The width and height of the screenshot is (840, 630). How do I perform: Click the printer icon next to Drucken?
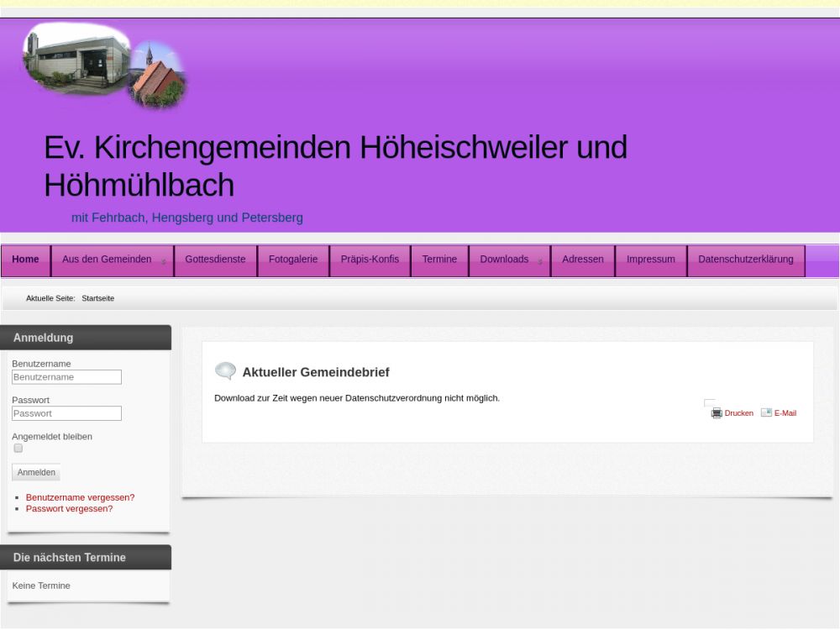[717, 413]
